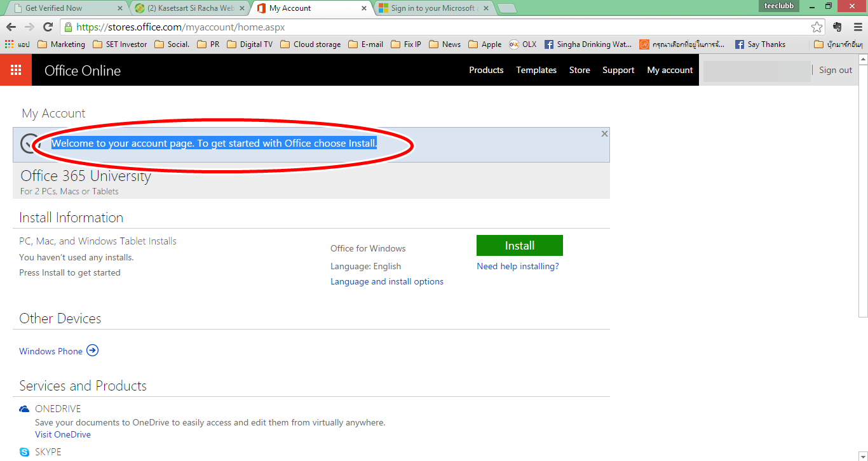This screenshot has width=868, height=461.
Task: Open the Windows Phone link
Action: click(x=51, y=351)
